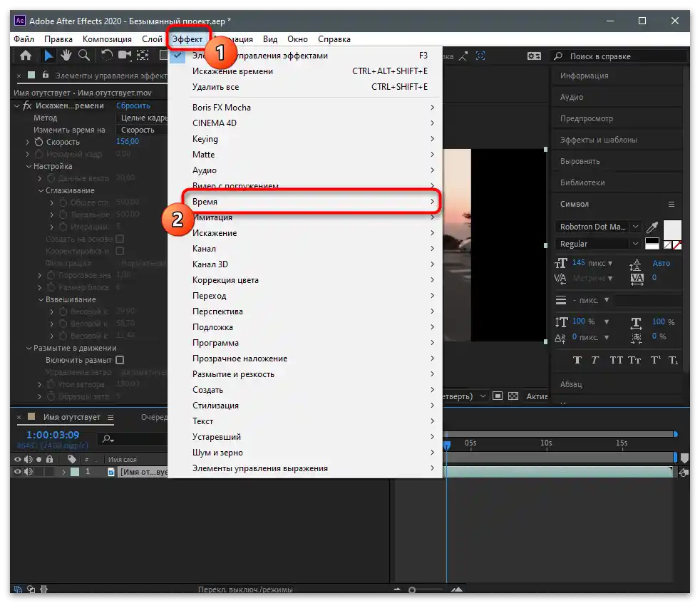The width and height of the screenshot is (700, 603).
Task: Apply Faux Bold text style
Action: tap(577, 360)
